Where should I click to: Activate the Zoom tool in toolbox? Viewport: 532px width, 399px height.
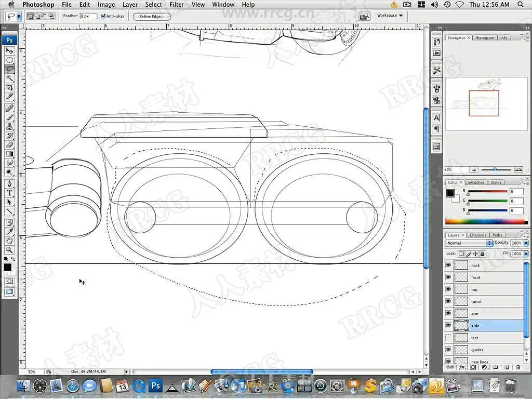[9, 250]
